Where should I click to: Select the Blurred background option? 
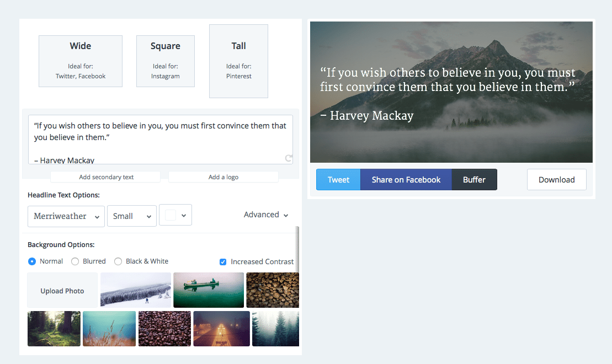tap(75, 261)
